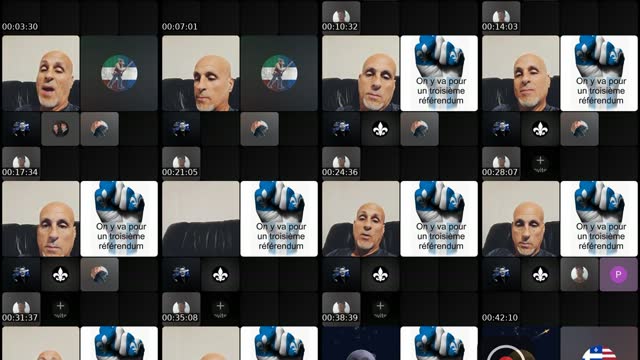
Task: Select the 00:10:32 timestamp label
Action: (340, 27)
